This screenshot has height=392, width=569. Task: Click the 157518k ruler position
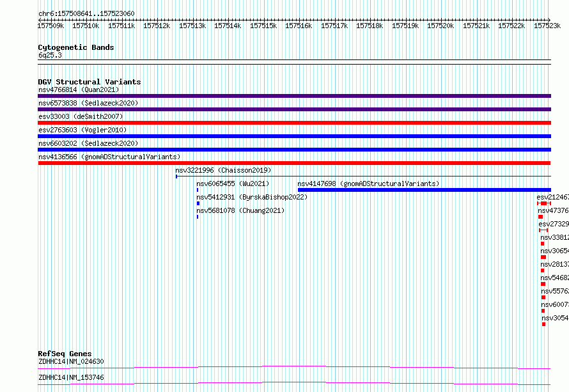click(370, 26)
